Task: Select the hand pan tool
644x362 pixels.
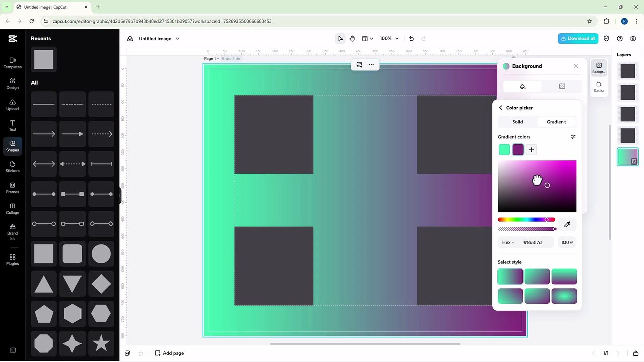Action: click(x=352, y=39)
